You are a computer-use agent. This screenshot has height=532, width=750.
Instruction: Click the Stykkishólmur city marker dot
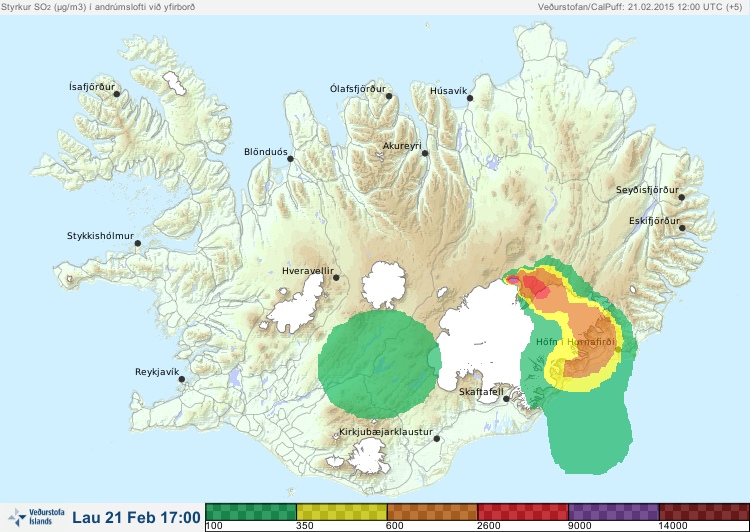pyautogui.click(x=138, y=243)
